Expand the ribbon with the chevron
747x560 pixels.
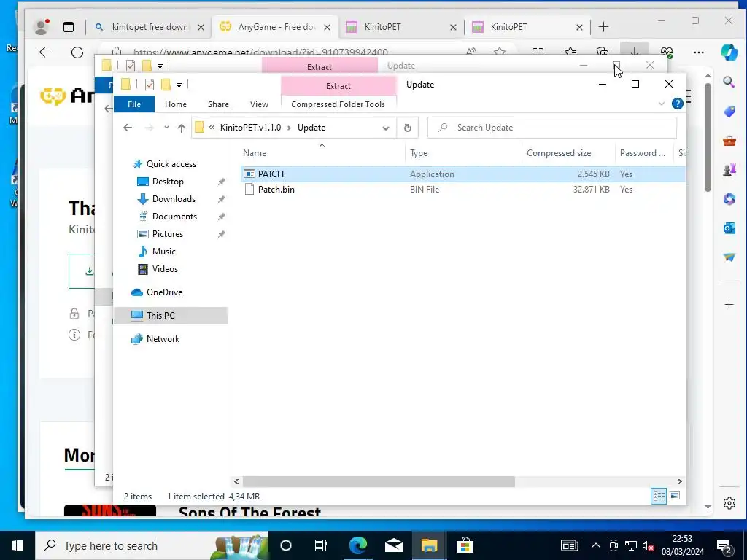[661, 104]
